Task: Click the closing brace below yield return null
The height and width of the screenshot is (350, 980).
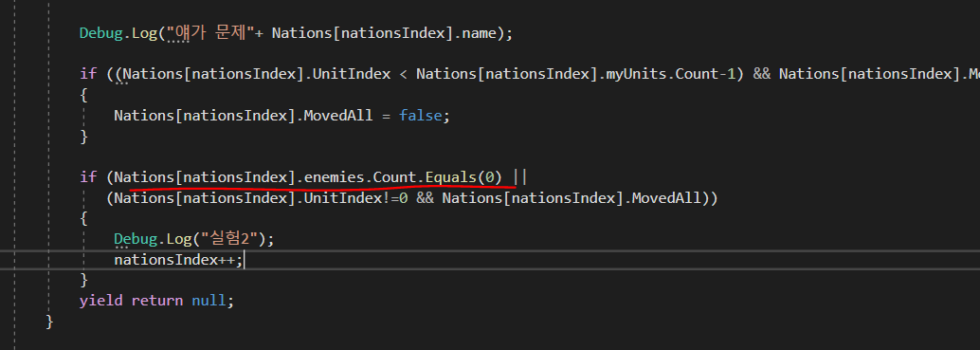Action: [x=50, y=322]
